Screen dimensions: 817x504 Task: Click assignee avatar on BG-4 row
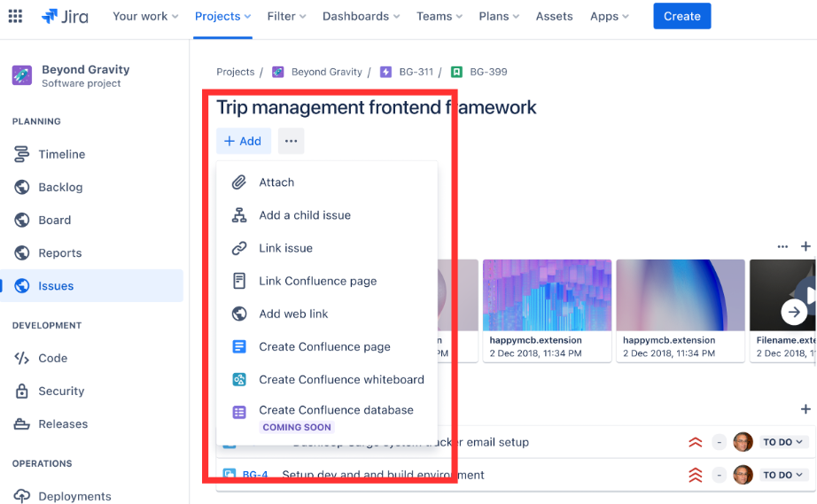tap(743, 475)
